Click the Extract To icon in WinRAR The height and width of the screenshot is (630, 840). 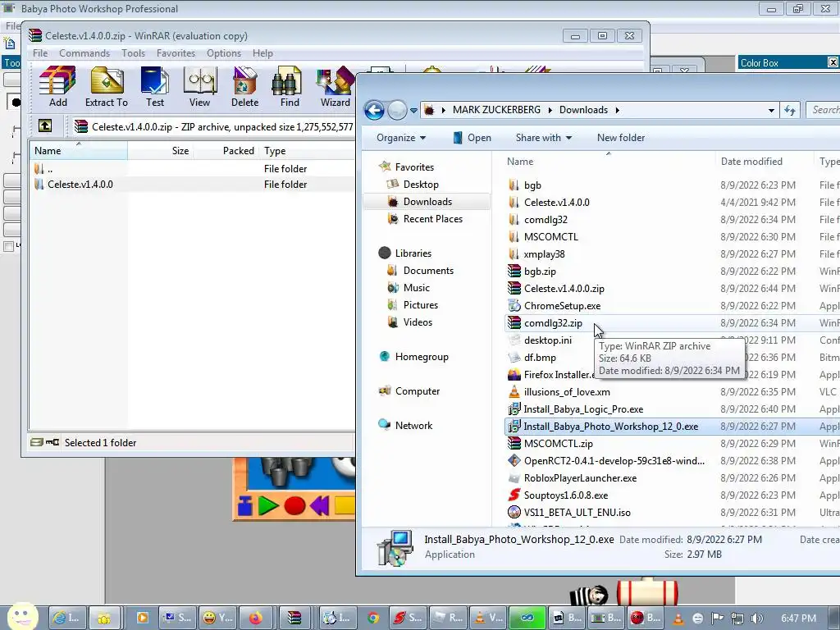107,86
